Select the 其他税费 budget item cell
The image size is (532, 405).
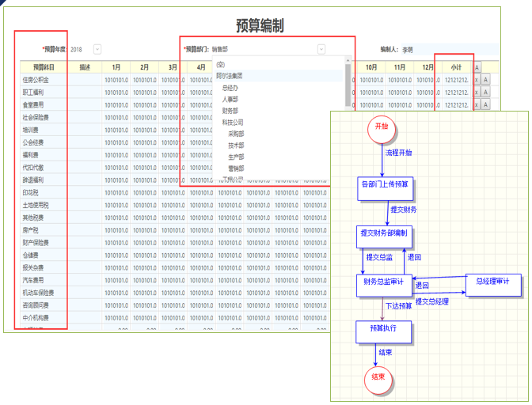click(x=44, y=218)
